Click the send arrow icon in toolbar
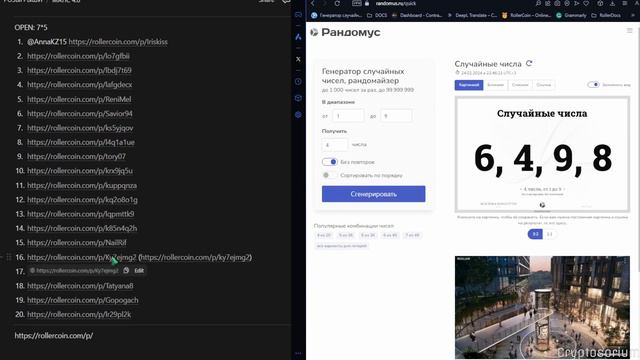Image resolution: width=640 pixels, height=360 pixels. click(x=576, y=3)
